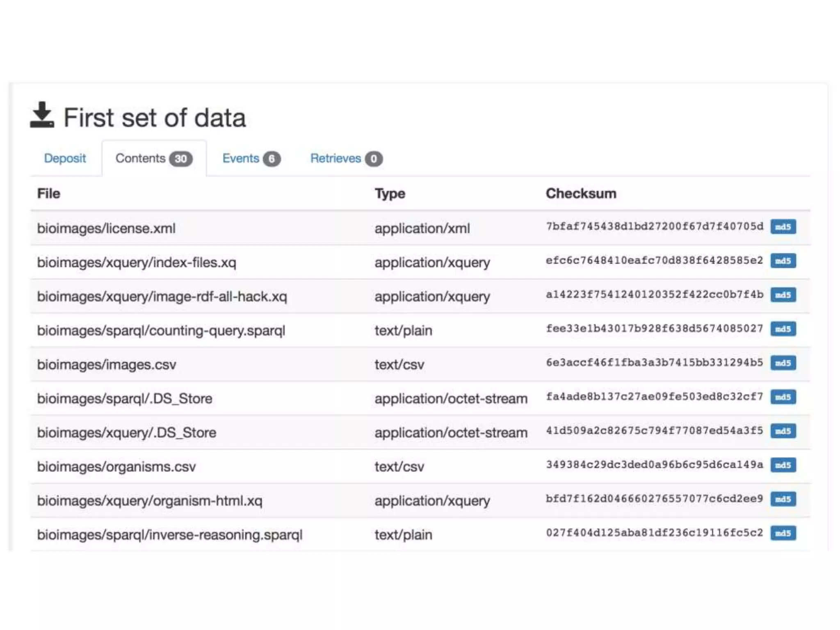
Task: Click md5 badge for organisms.csv row
Action: (783, 465)
